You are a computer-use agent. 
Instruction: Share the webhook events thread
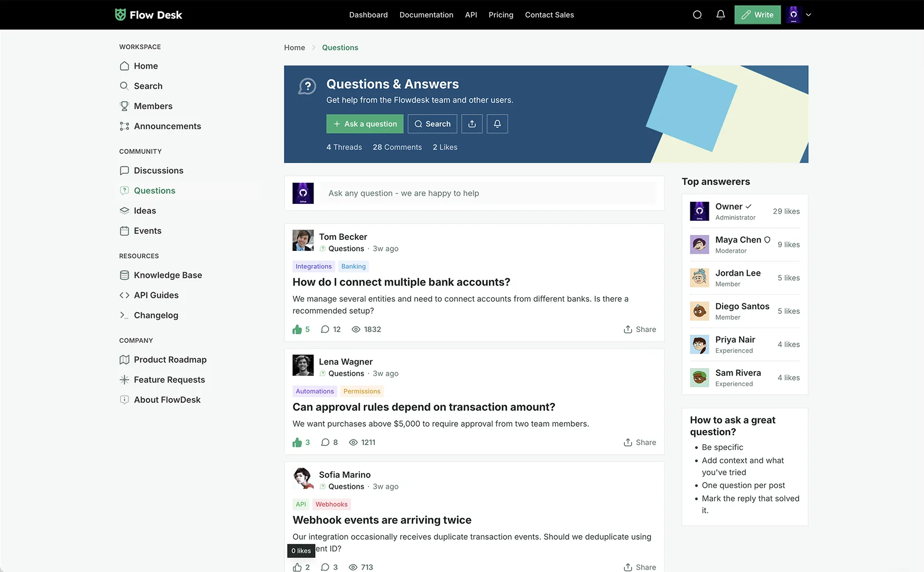point(640,567)
